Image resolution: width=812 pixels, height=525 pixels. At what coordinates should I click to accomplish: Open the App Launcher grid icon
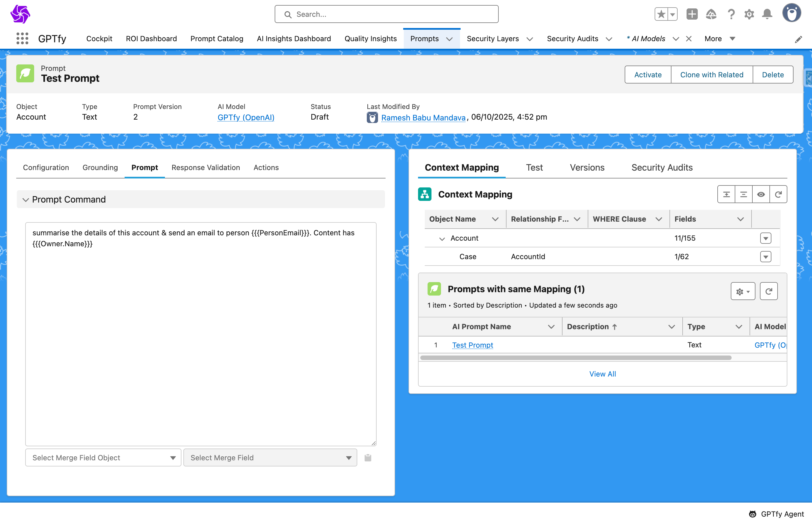point(22,39)
